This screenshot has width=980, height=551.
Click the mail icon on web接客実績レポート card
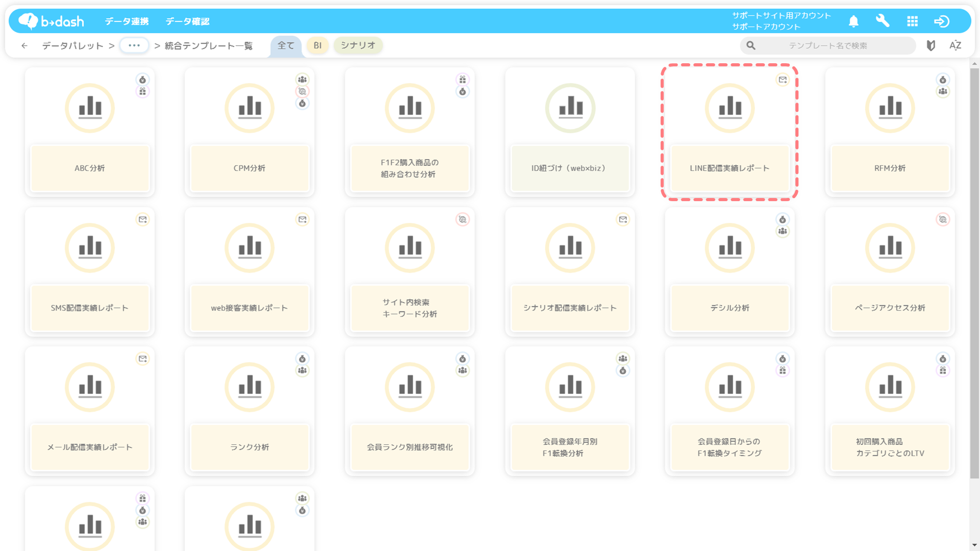point(302,219)
